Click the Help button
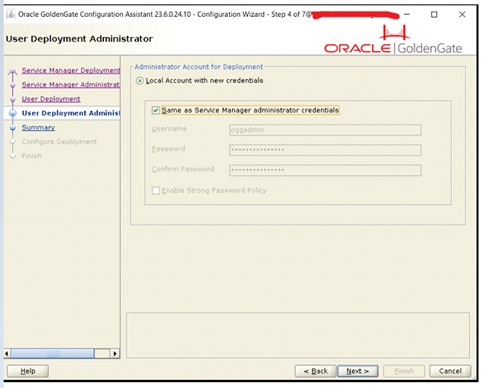The image size is (483, 388). pos(28,371)
